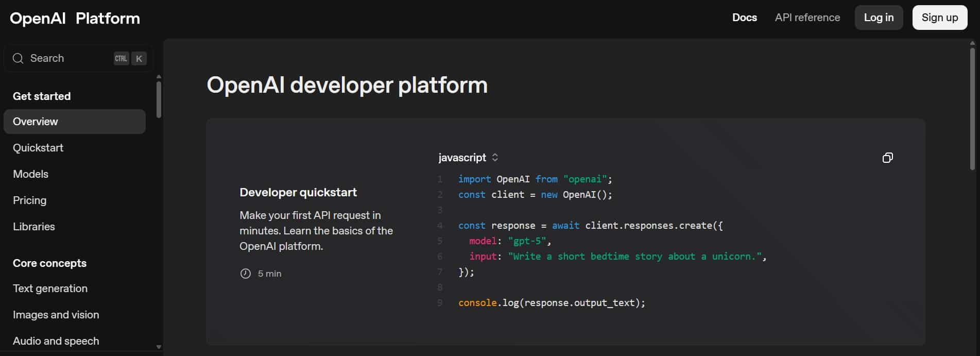Click the Sign up button
The width and height of the screenshot is (980, 356).
940,18
